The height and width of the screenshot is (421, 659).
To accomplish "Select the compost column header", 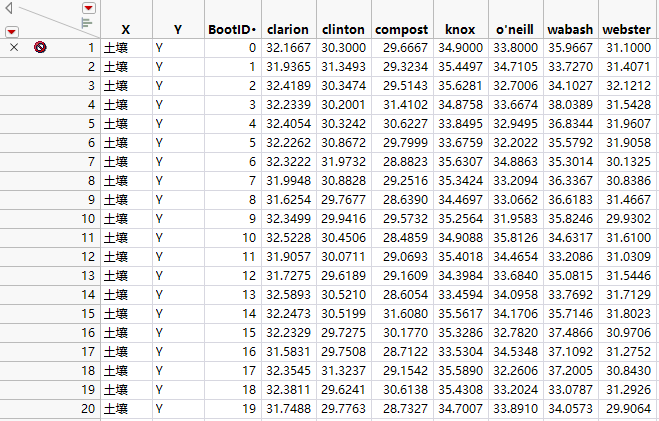I will [401, 30].
